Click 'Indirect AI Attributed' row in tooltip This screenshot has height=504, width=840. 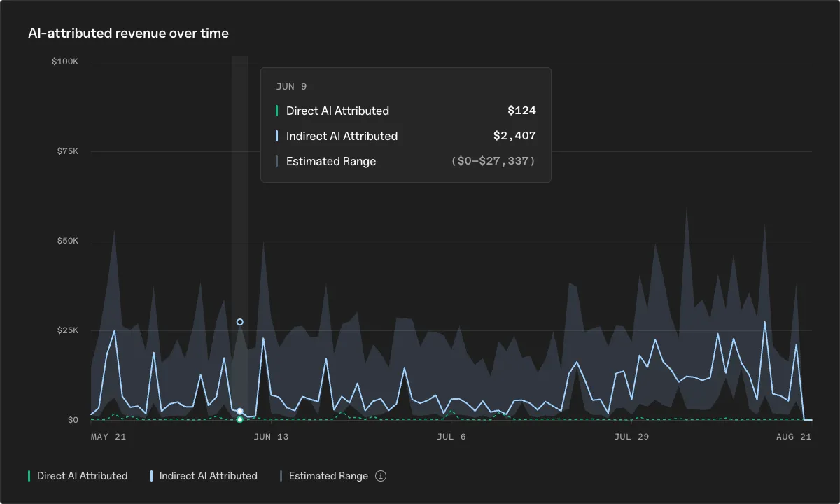[x=406, y=136]
